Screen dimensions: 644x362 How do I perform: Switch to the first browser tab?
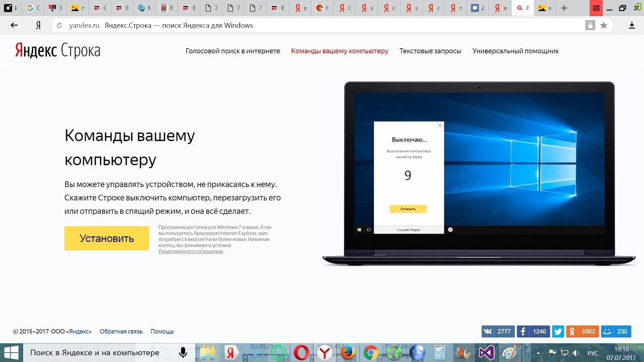coord(11,8)
